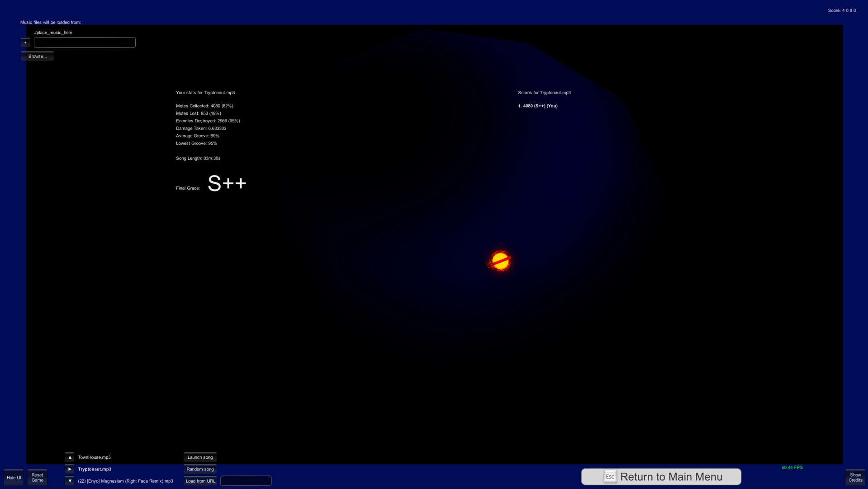This screenshot has height=489, width=868.
Task: Click the Score display at top right
Action: 842,10
